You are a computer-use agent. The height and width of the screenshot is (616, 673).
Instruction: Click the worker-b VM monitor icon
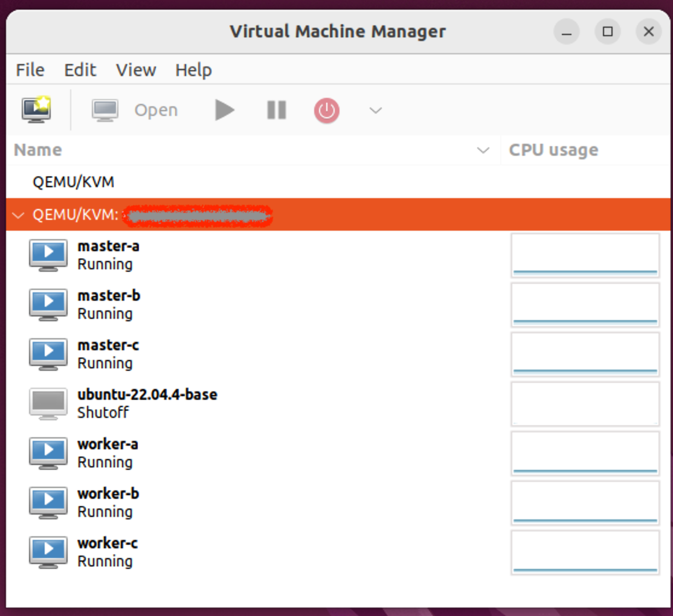48,502
